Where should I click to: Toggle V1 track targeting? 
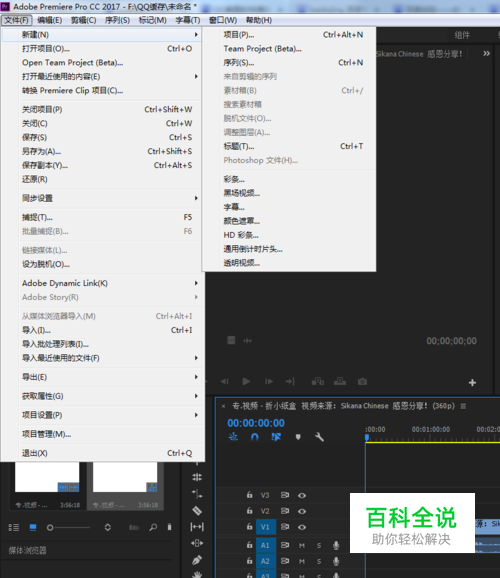[265, 527]
